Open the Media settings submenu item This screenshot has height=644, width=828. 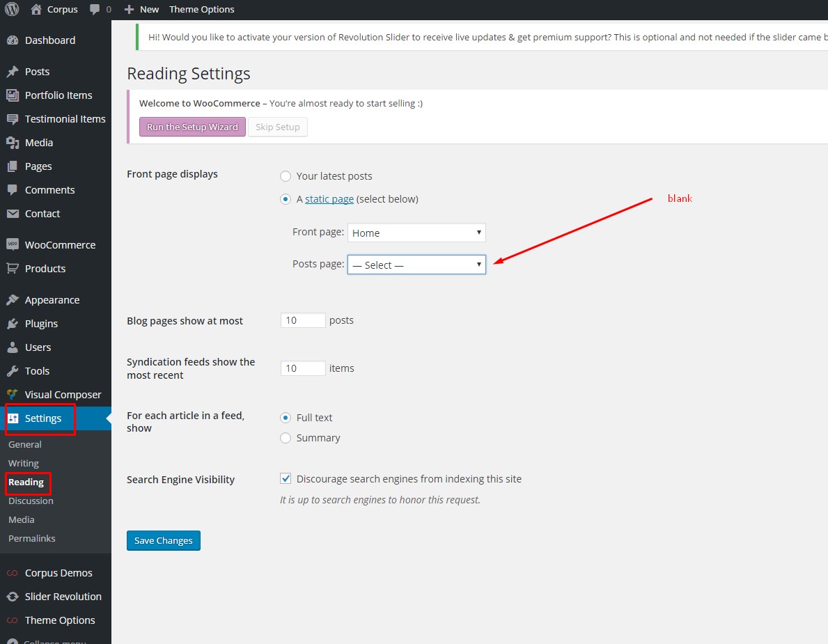point(21,519)
